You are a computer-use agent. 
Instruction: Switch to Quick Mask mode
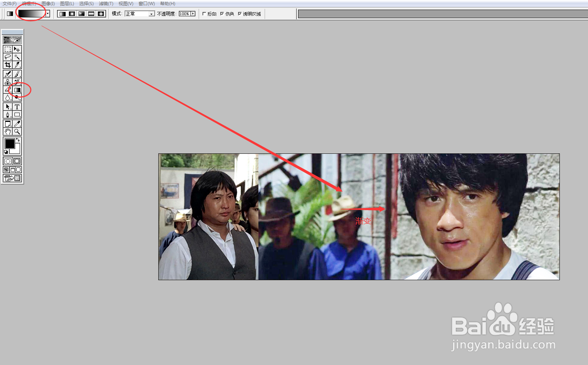(17, 161)
